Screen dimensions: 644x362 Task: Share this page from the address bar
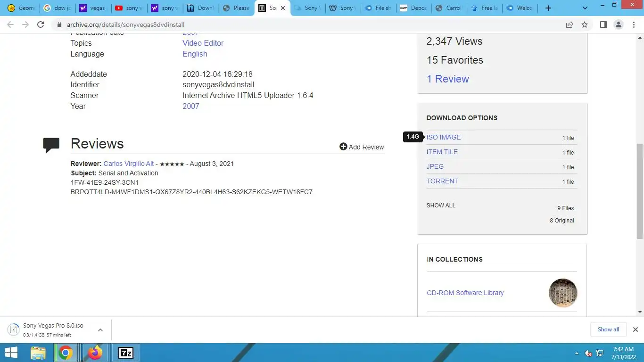(570, 25)
